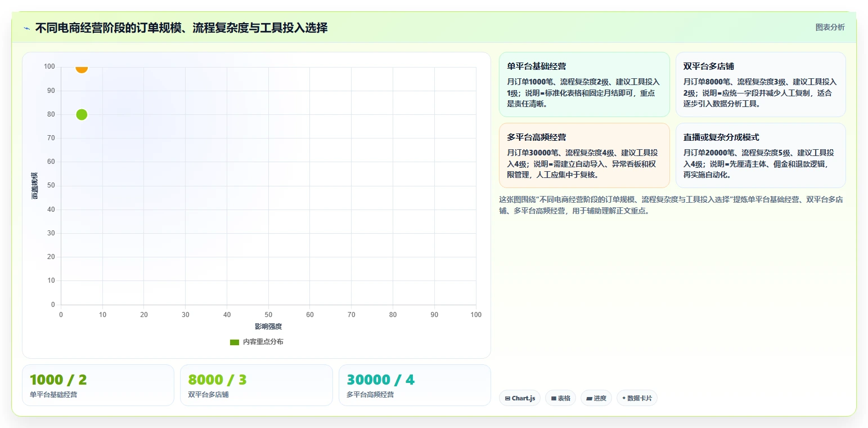Screen dimensions: 868x428
Task: Open the 直播或复杂分成模式 info card
Action: pyautogui.click(x=761, y=155)
